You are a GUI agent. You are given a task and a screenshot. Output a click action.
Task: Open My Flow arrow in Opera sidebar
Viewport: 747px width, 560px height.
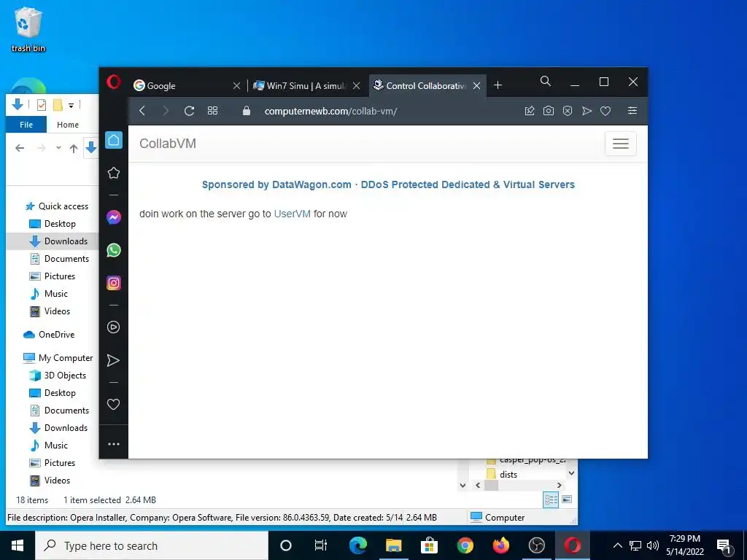(x=113, y=360)
